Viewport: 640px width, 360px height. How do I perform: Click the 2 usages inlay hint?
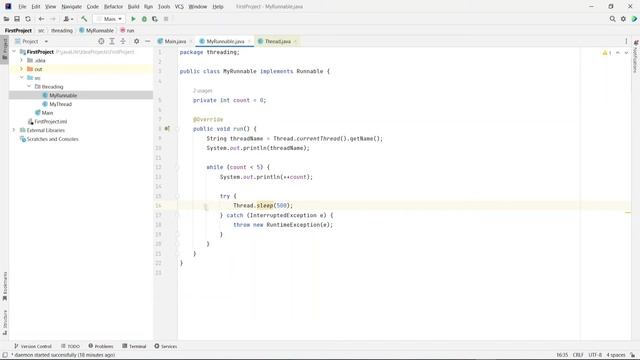click(x=202, y=91)
